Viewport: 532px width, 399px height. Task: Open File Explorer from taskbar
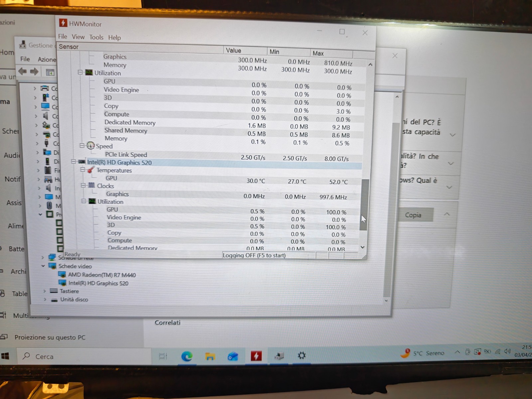click(x=210, y=356)
